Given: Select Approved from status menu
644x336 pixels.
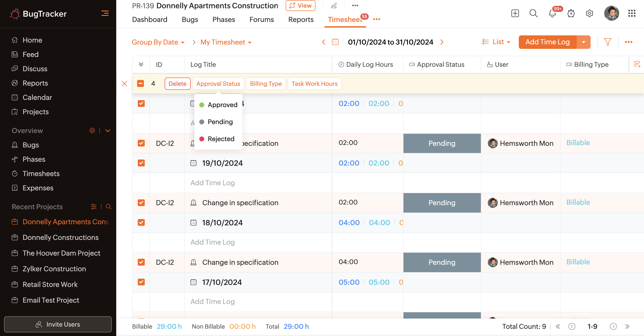Looking at the screenshot, I should pos(222,105).
